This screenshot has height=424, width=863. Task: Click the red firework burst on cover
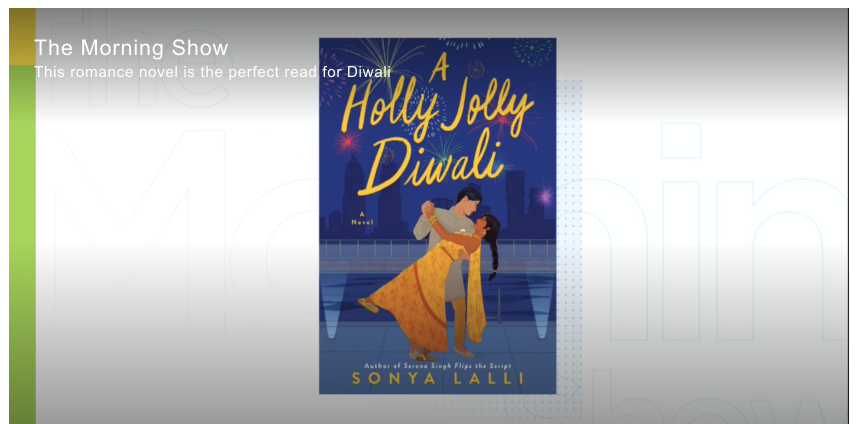[348, 142]
